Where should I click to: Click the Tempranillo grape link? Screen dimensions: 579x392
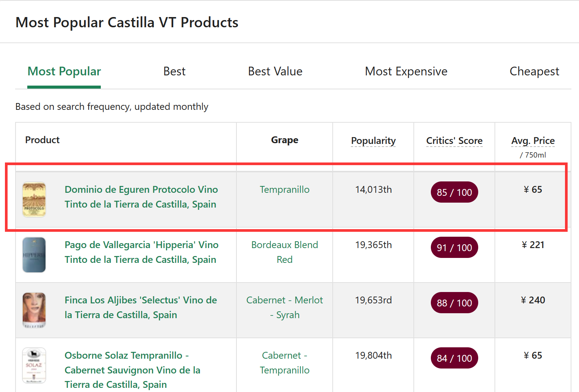285,190
